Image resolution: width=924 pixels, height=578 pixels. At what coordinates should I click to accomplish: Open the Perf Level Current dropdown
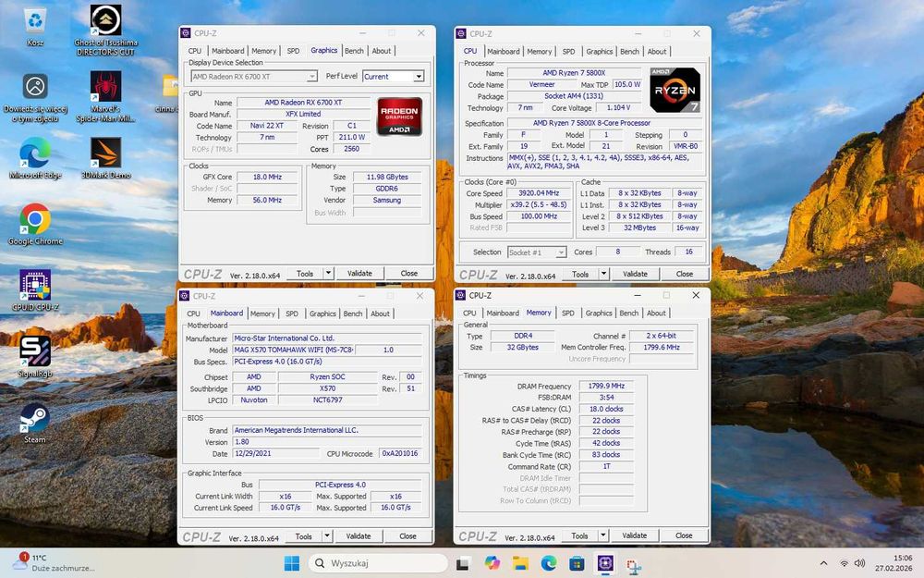(393, 77)
